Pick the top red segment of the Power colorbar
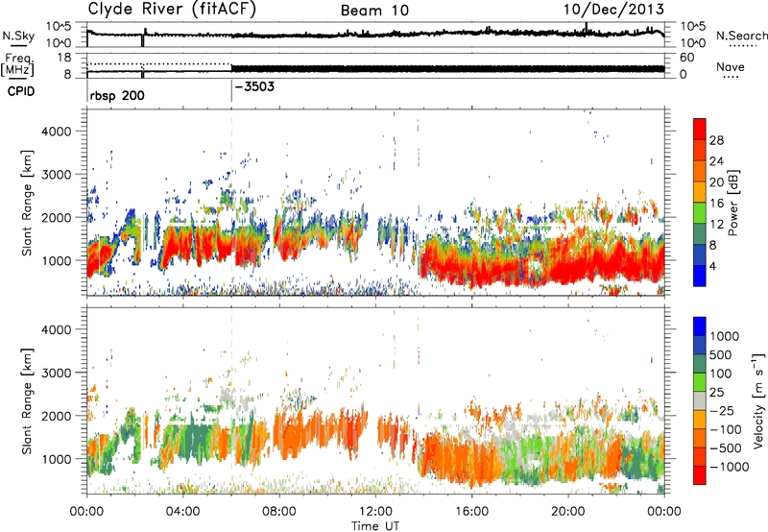768x532 pixels. click(700, 129)
